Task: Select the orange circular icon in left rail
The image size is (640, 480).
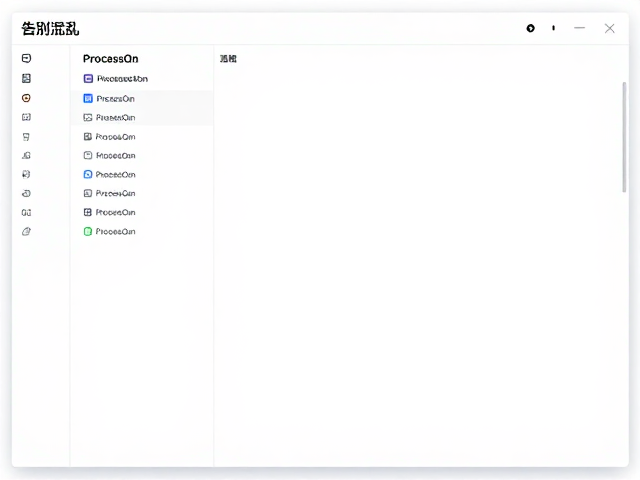Action: [26, 98]
